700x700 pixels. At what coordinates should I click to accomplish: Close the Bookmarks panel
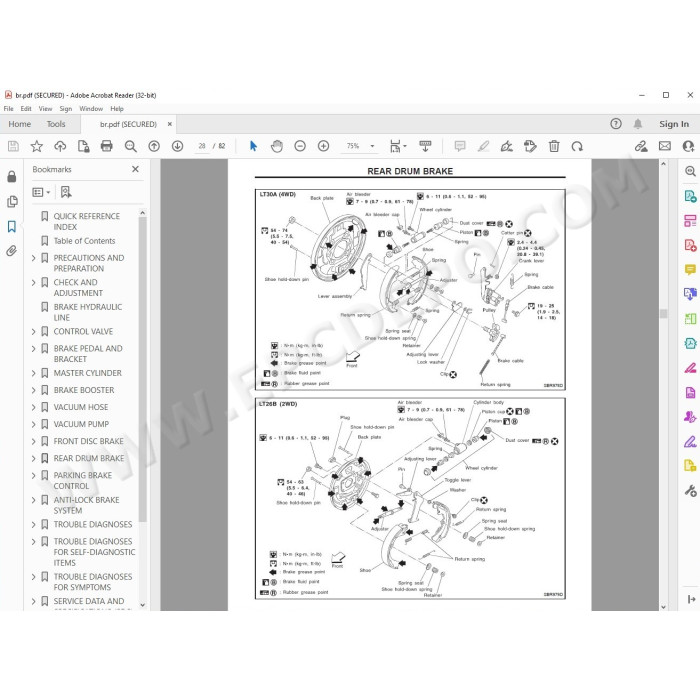pos(135,169)
